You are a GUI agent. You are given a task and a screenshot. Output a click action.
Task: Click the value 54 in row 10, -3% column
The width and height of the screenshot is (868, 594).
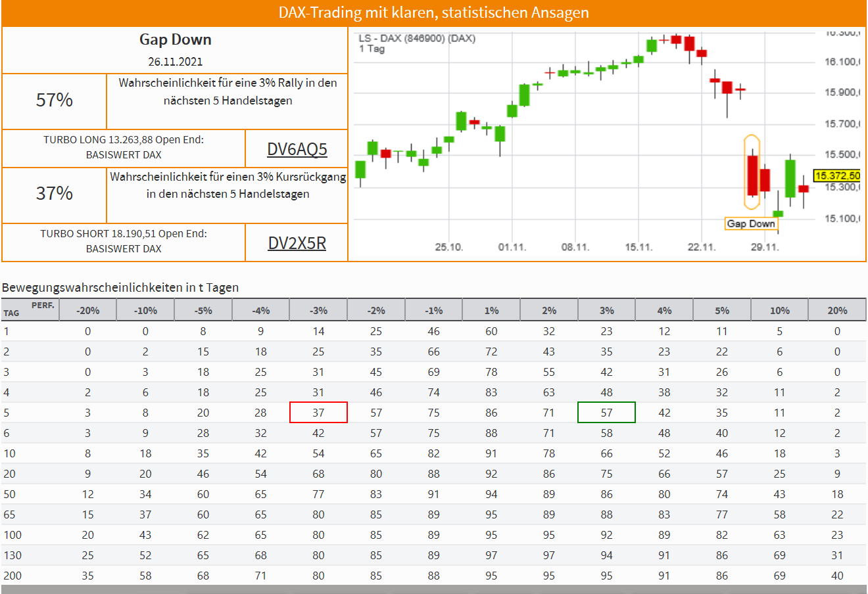tap(318, 453)
